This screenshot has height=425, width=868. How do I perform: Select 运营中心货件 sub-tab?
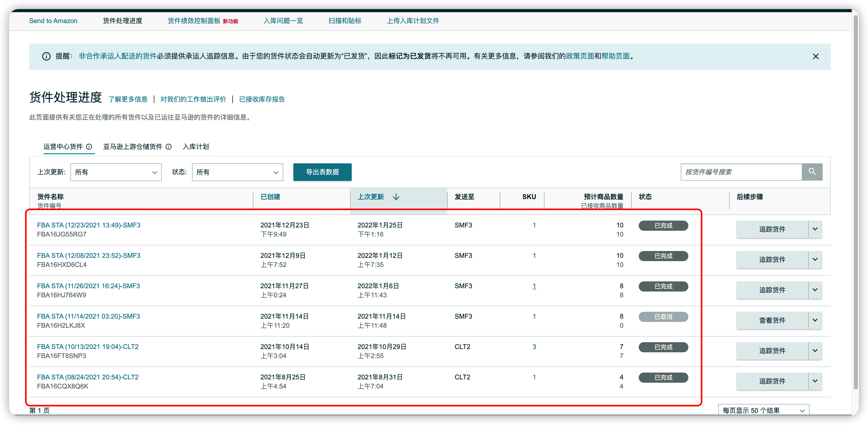coord(63,146)
